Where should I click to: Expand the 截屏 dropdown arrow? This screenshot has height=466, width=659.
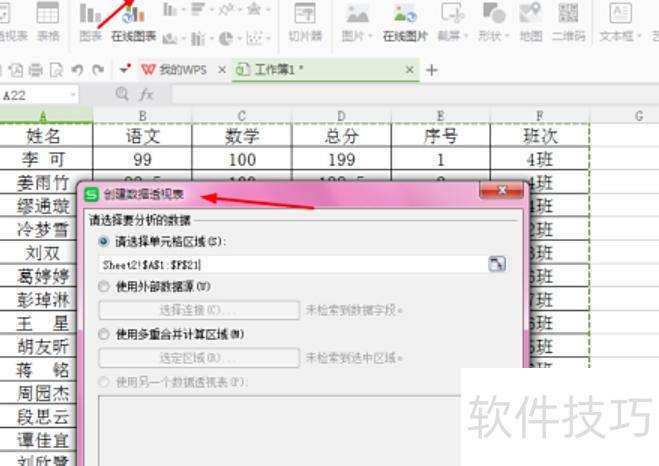[x=466, y=36]
